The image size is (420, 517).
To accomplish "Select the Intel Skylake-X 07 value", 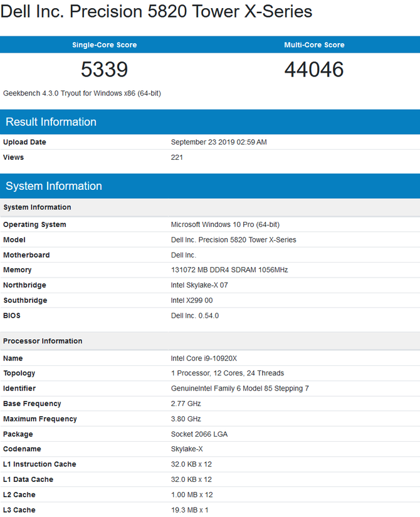I will click(199, 285).
